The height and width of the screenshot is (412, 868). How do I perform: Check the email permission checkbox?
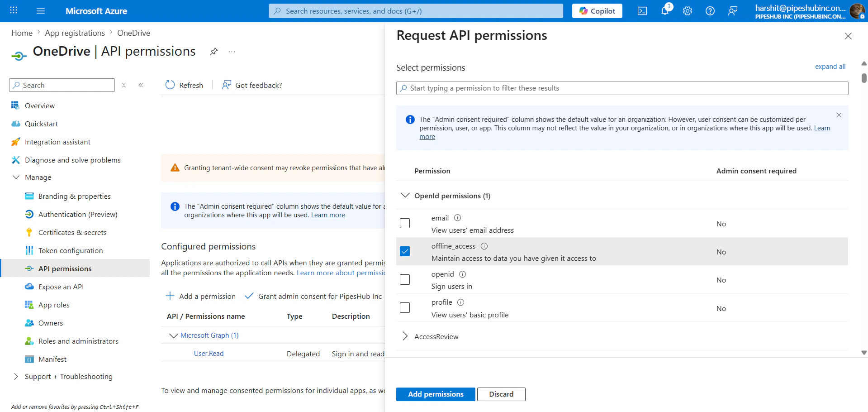[x=404, y=223]
